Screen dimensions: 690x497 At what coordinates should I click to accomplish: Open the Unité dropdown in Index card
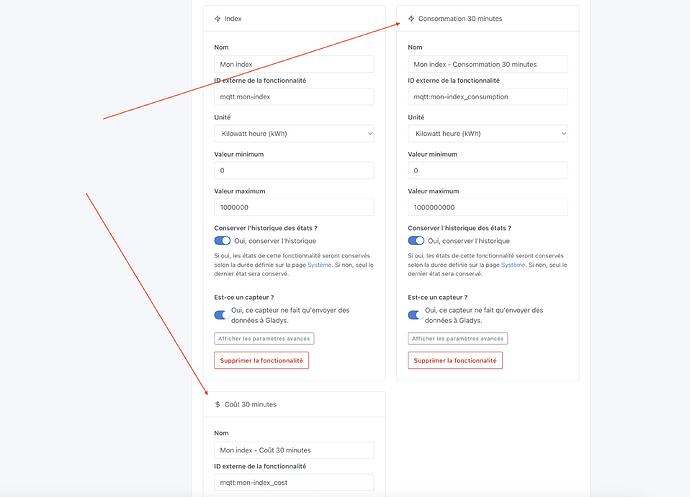point(294,133)
